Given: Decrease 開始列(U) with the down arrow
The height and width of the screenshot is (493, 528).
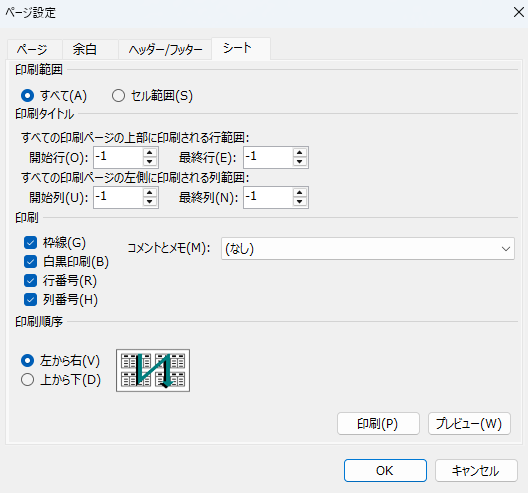Looking at the screenshot, I should tap(150, 202).
